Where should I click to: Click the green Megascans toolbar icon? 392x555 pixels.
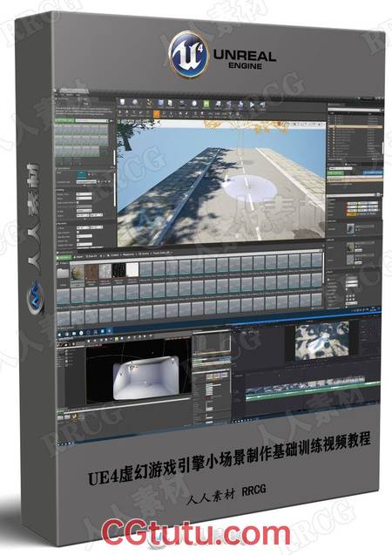[206, 104]
